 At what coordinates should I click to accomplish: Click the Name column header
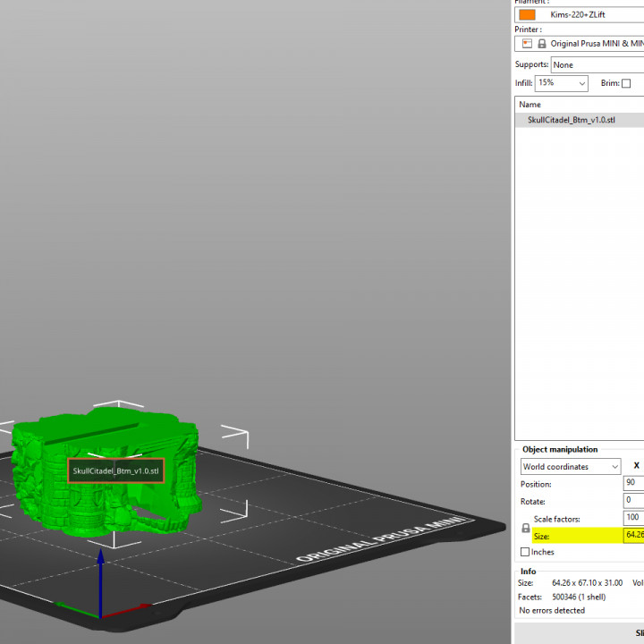[x=530, y=105]
